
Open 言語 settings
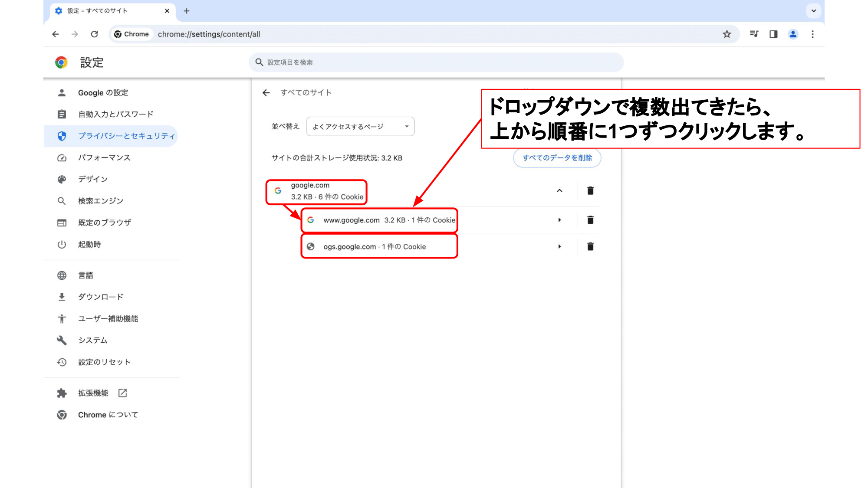point(62,275)
